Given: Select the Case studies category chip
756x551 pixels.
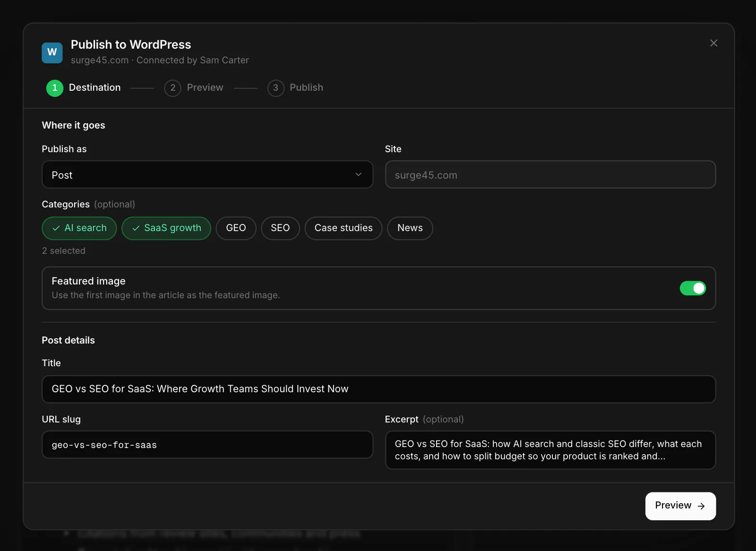Looking at the screenshot, I should click(344, 228).
